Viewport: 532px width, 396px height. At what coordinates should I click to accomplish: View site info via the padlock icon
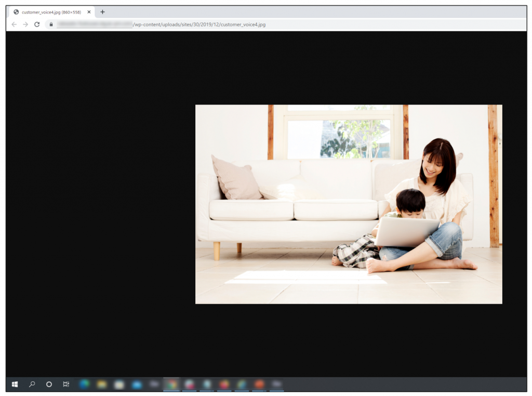tap(51, 24)
